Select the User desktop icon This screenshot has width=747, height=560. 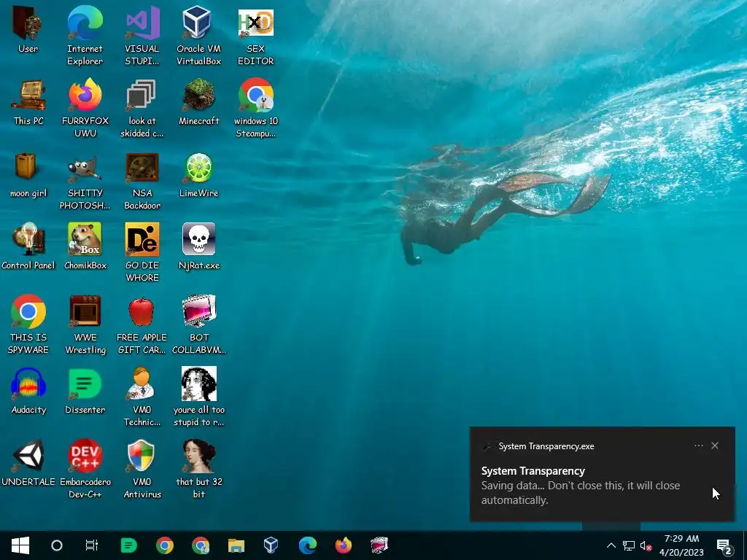[x=28, y=30]
